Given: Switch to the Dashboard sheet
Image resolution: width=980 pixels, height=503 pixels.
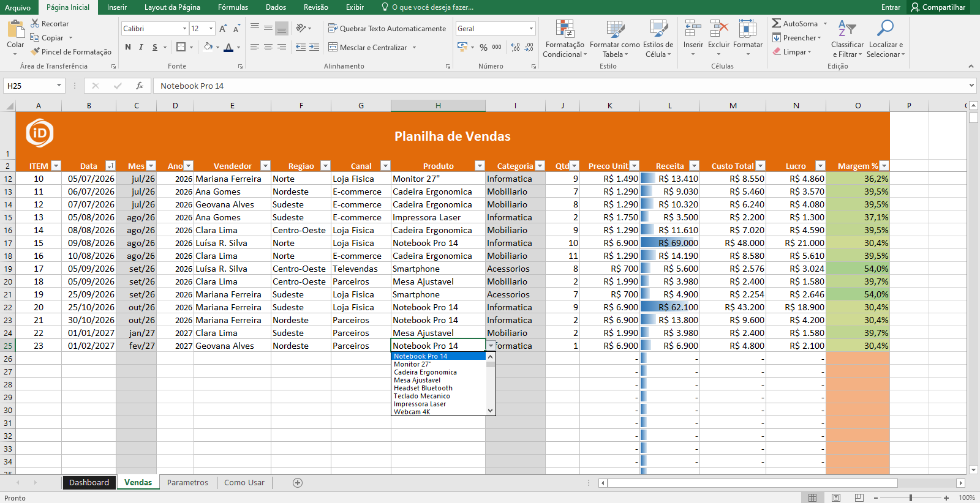Looking at the screenshot, I should tap(89, 483).
